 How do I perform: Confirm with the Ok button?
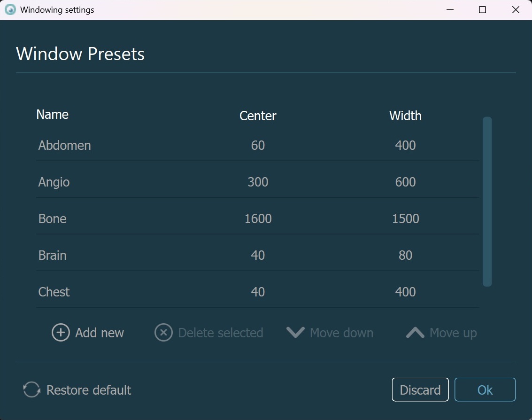pos(485,390)
